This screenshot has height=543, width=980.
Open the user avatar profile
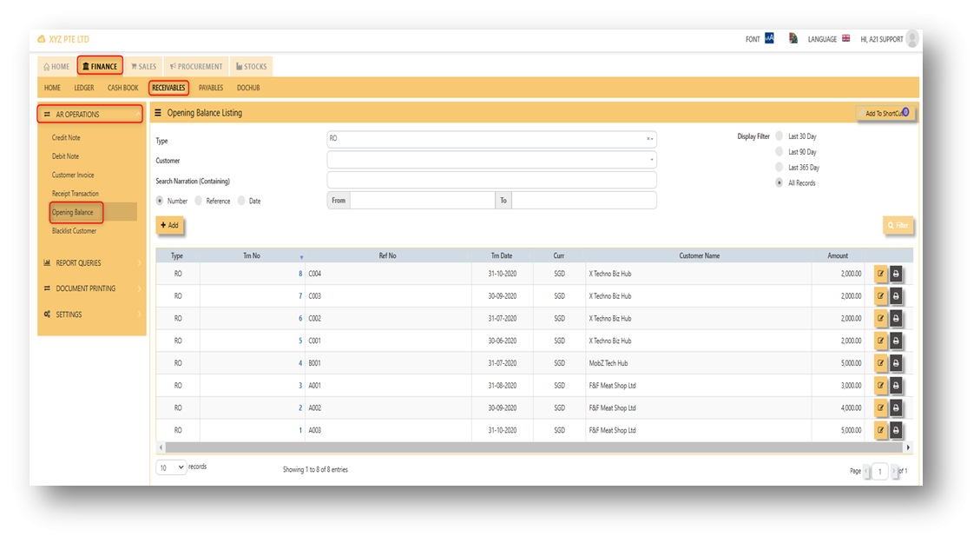912,38
